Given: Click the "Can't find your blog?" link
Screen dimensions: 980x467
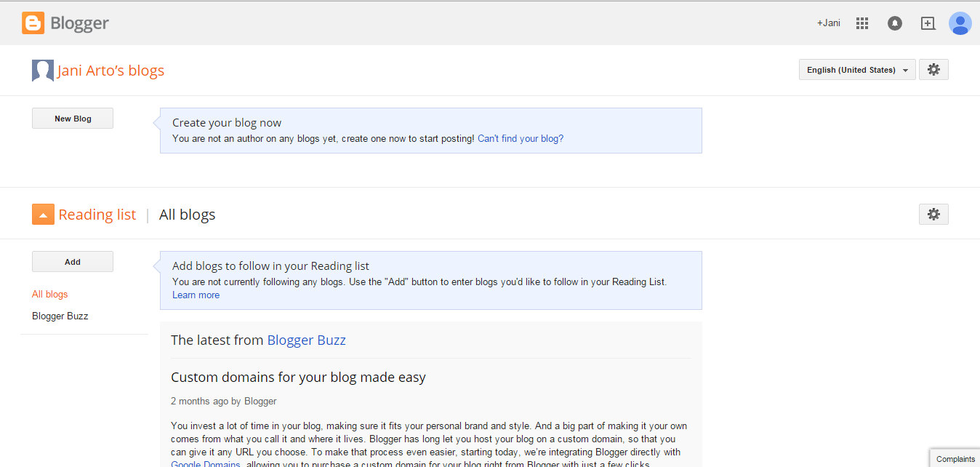Looking at the screenshot, I should pyautogui.click(x=521, y=138).
